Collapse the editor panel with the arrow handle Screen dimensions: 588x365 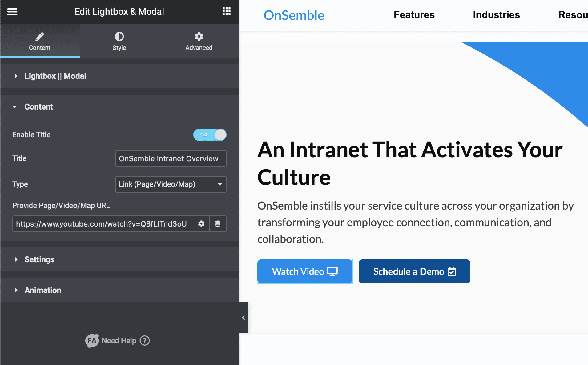[243, 318]
